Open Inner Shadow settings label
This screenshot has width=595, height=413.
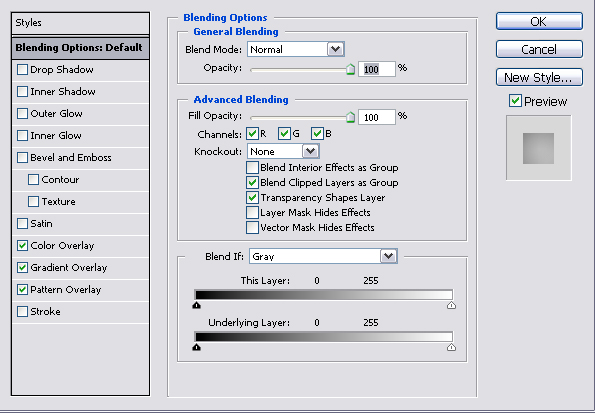63,92
